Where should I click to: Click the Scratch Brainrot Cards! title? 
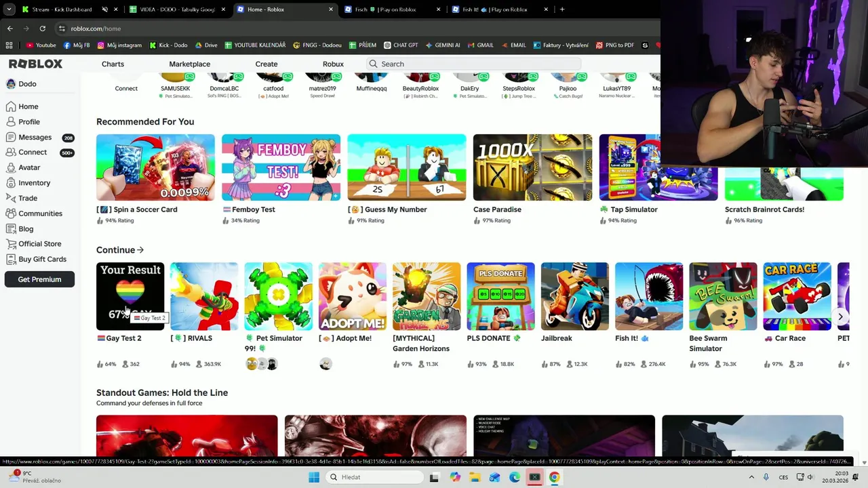[764, 209]
